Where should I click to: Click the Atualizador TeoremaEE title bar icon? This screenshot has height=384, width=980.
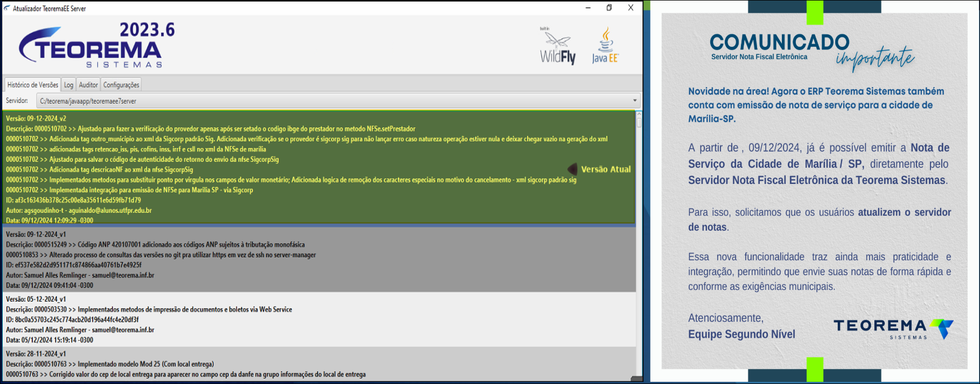(x=7, y=8)
